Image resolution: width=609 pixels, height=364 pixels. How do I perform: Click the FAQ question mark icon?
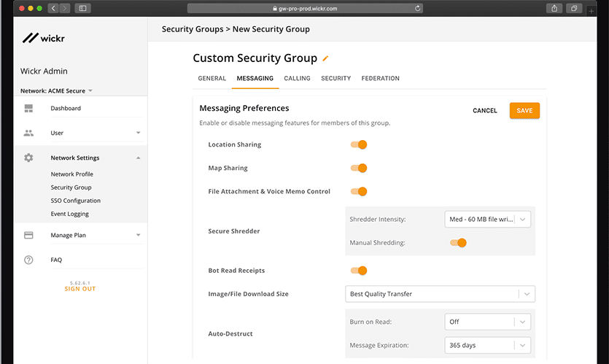28,260
